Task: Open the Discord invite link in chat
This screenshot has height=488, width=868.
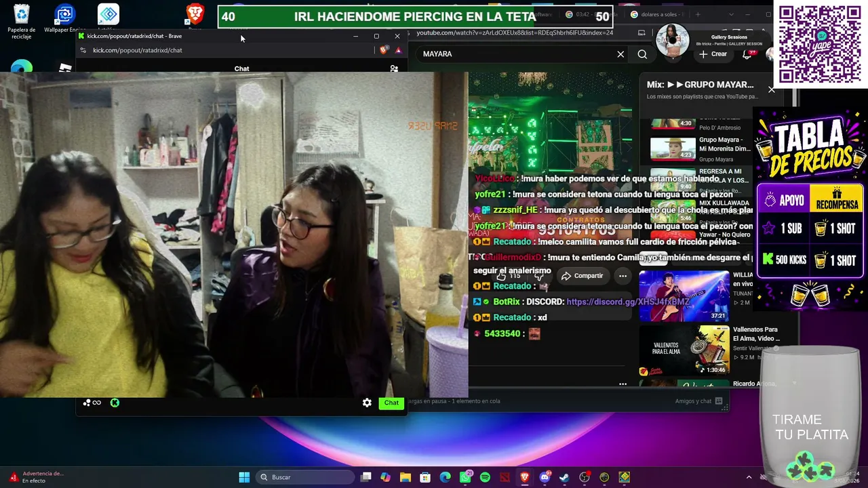Action: (628, 302)
